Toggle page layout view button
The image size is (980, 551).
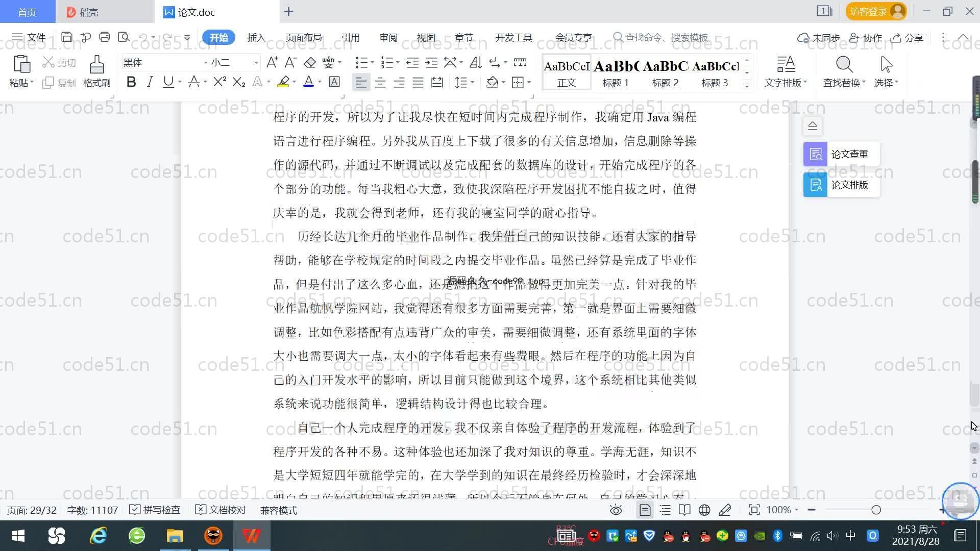(x=645, y=510)
